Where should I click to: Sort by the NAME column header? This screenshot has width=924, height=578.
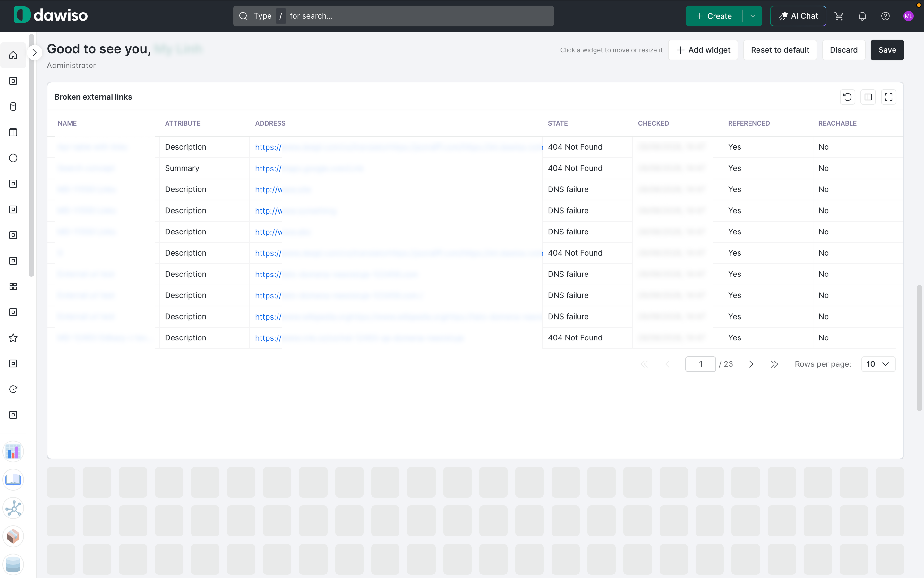(67, 123)
